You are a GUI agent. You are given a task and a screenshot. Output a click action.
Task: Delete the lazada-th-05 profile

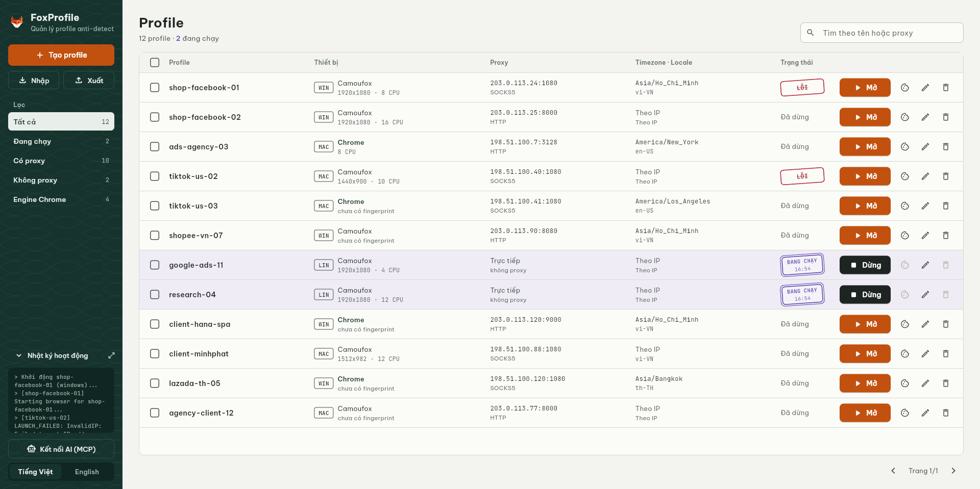946,383
